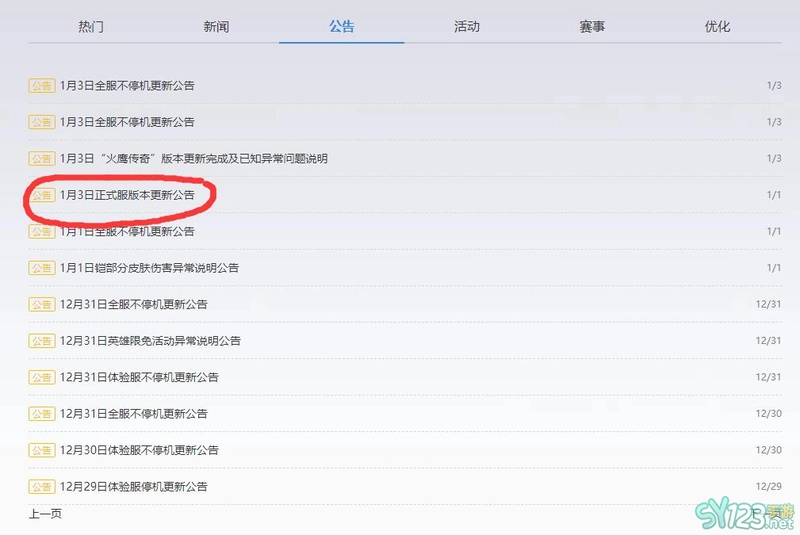The image size is (800, 535).
Task: Click 公告 tag beside 英雄限免活动异常 row
Action: coord(42,341)
